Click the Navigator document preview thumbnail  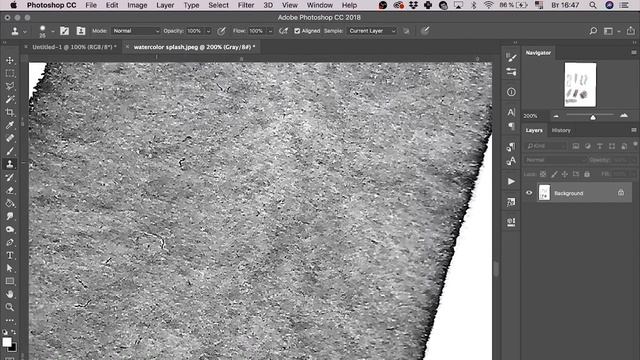coord(580,84)
